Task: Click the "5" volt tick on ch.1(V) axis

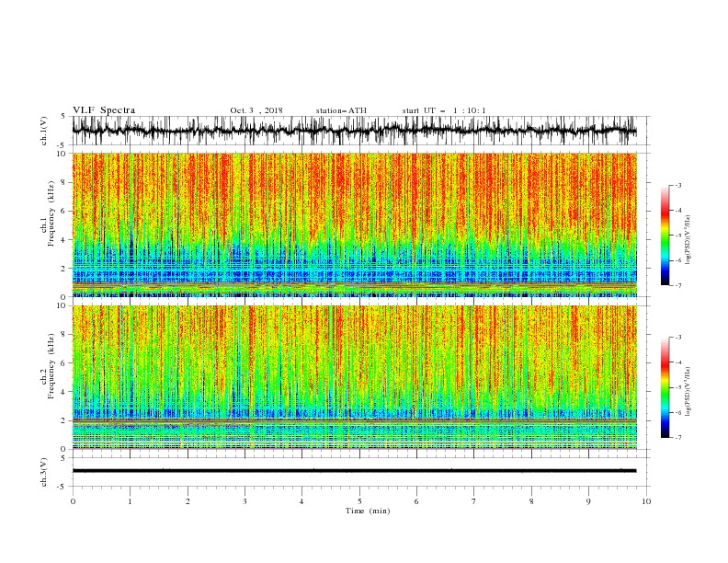Action: 63,117
